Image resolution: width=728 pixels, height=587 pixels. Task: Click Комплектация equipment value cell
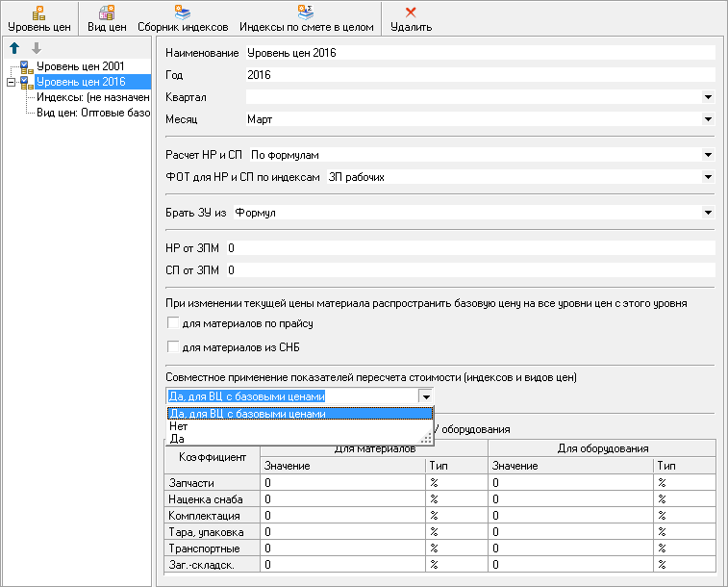point(570,515)
